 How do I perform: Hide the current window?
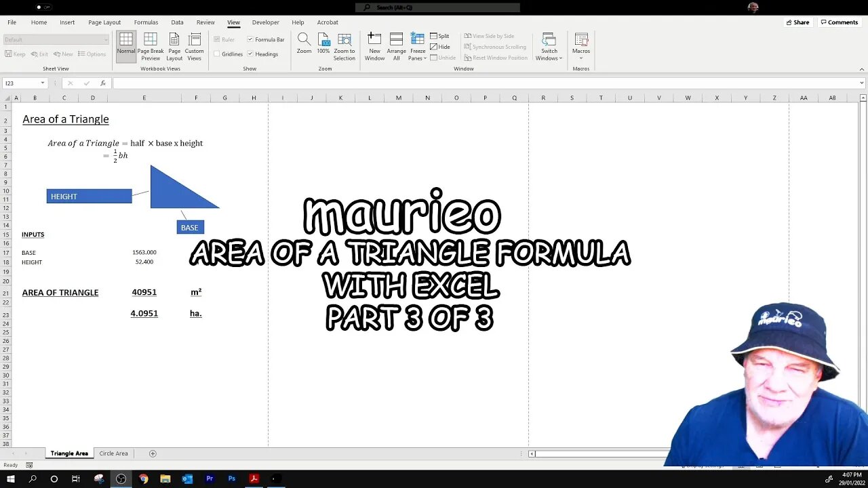pos(440,47)
